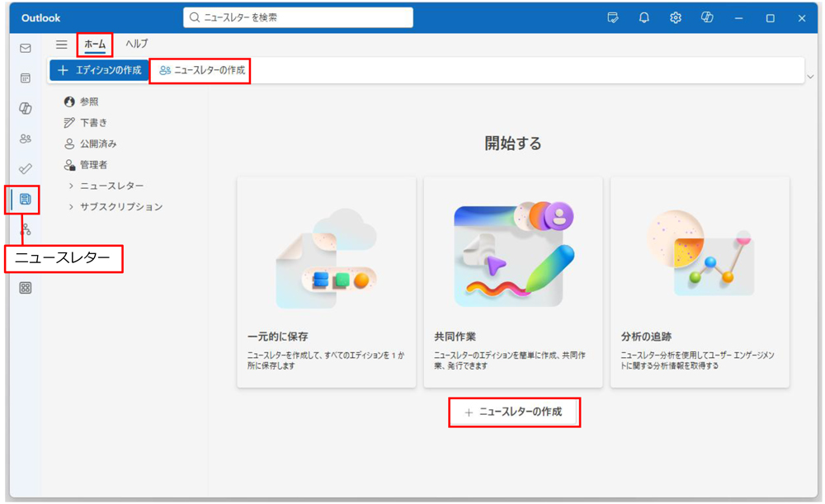Click ニュースレターの作成 below the cards
The image size is (825, 504).
click(515, 412)
